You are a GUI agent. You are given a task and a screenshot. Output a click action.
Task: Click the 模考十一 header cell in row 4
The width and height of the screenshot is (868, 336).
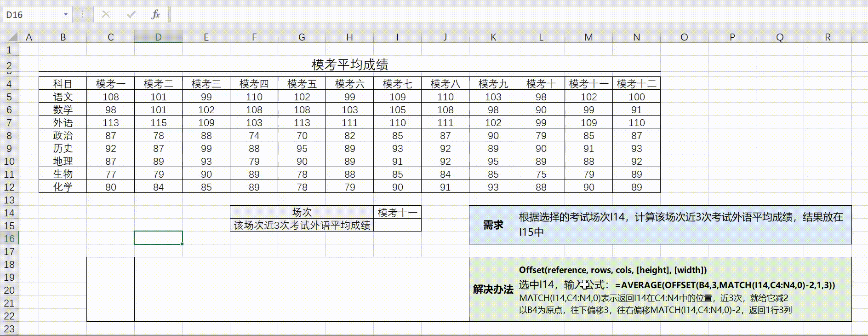point(589,84)
